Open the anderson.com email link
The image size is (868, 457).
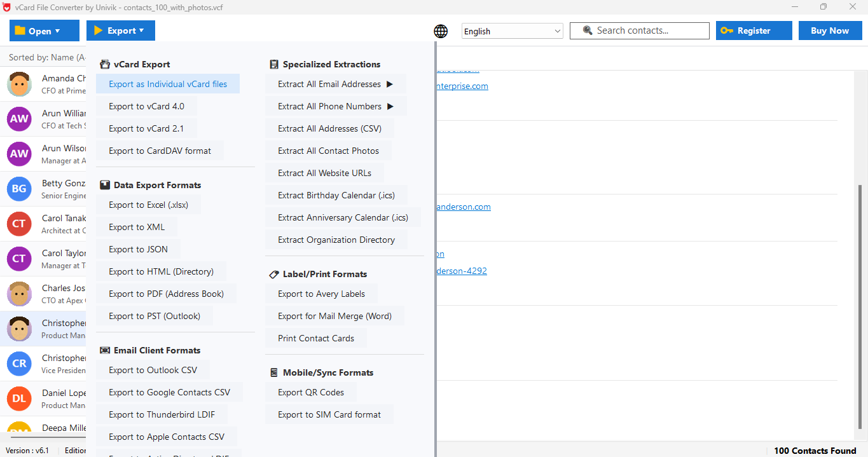tap(463, 207)
